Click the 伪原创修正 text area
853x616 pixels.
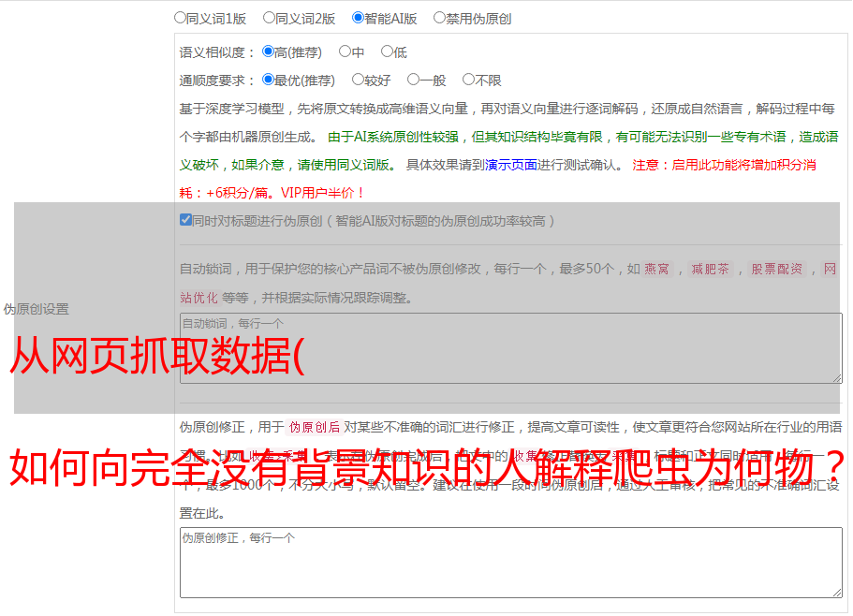(511, 563)
